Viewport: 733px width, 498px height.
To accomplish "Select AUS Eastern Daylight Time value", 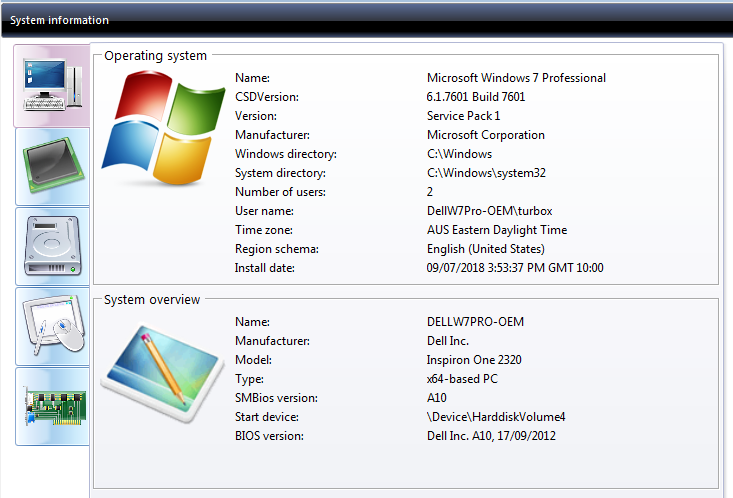I will [497, 230].
